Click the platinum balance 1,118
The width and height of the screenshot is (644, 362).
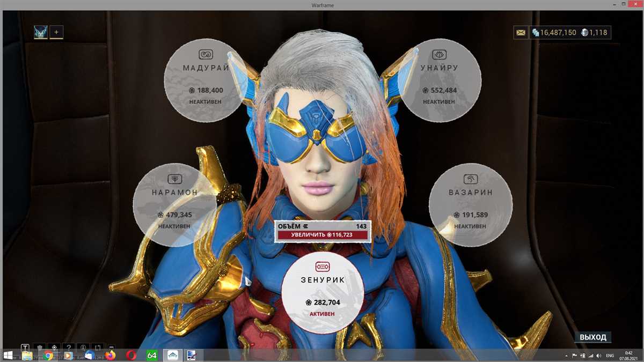594,33
